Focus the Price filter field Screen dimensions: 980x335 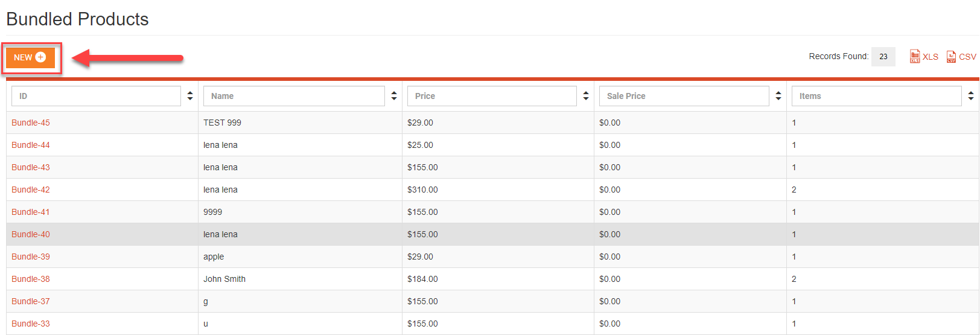point(492,96)
